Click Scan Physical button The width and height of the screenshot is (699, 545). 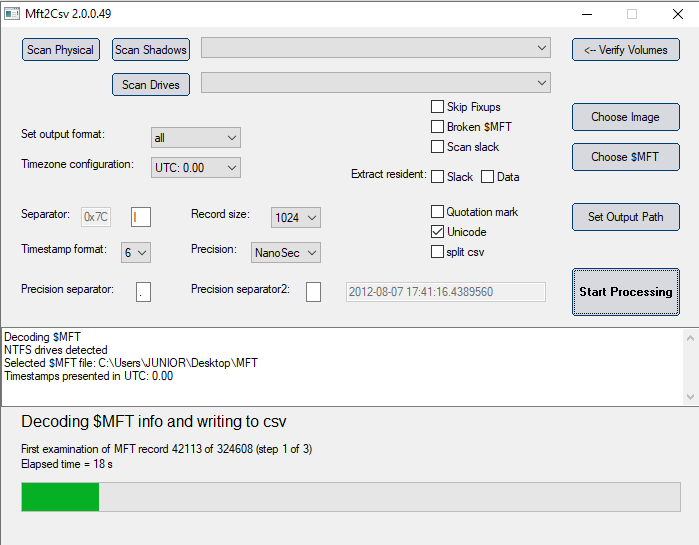click(60, 50)
